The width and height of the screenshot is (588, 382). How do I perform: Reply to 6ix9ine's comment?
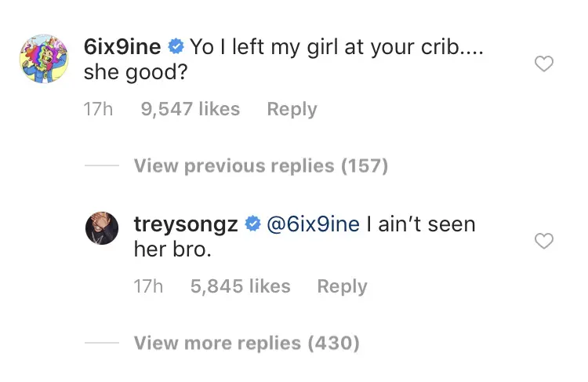(292, 110)
